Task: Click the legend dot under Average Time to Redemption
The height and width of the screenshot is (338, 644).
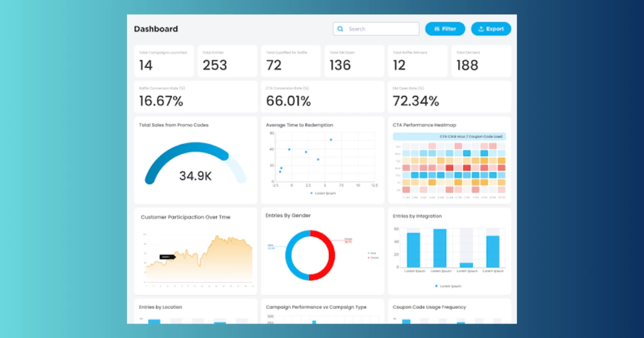Action: tap(311, 193)
